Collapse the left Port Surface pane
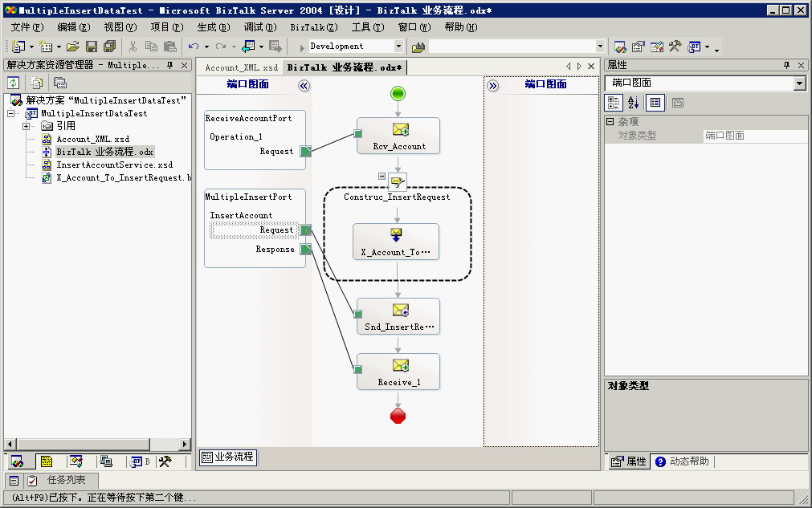The width and height of the screenshot is (812, 508). [x=304, y=86]
